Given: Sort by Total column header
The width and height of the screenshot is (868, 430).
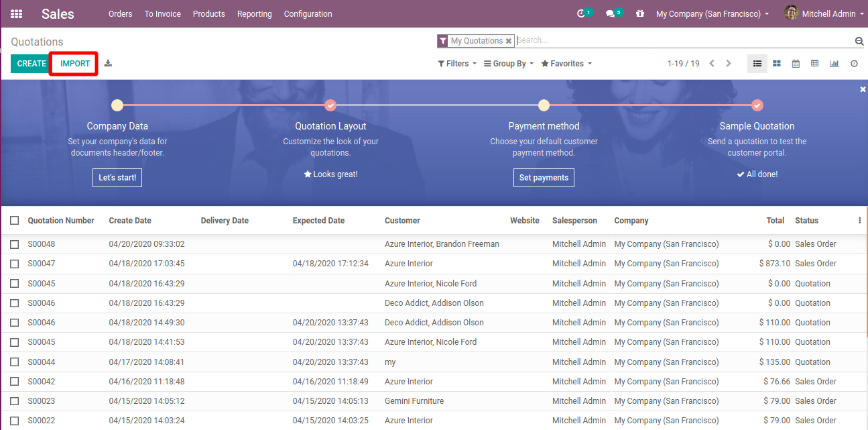Looking at the screenshot, I should [x=776, y=221].
